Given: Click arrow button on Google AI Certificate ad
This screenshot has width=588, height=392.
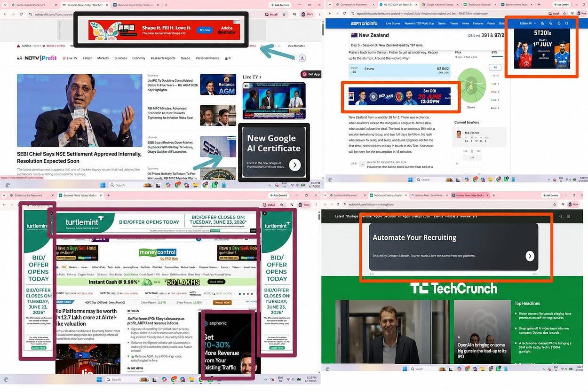Looking at the screenshot, I should (x=295, y=165).
